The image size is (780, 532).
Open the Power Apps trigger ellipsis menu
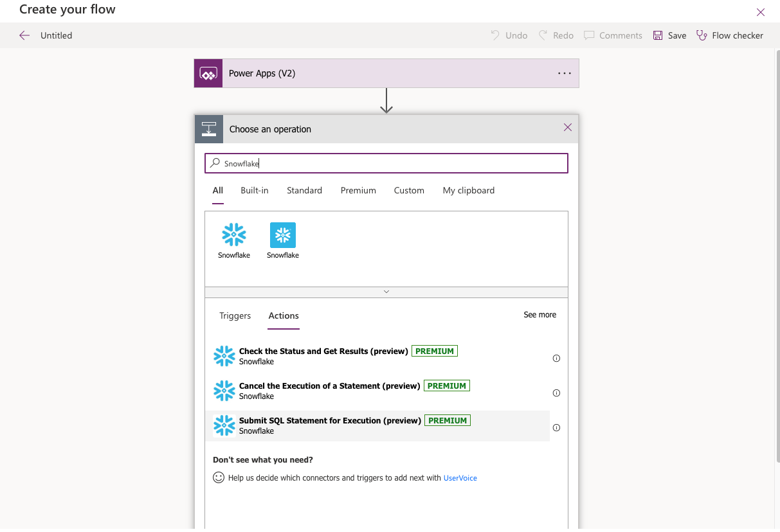(564, 73)
